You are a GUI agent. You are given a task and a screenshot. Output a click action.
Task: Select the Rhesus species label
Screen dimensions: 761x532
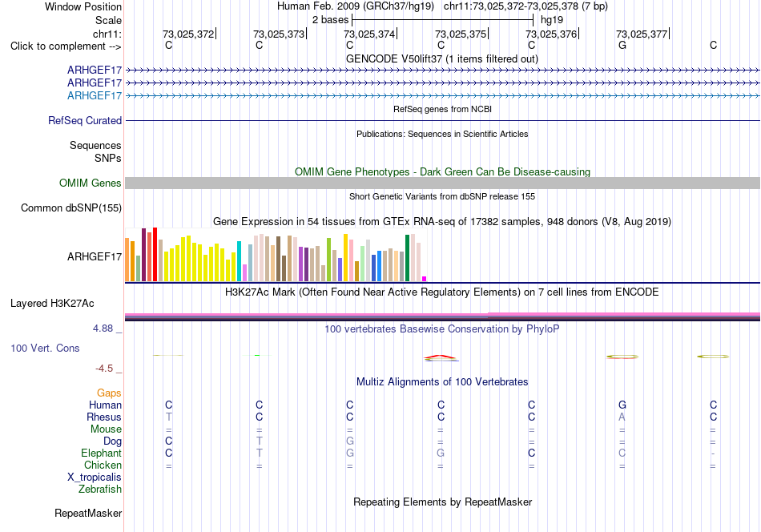click(104, 417)
